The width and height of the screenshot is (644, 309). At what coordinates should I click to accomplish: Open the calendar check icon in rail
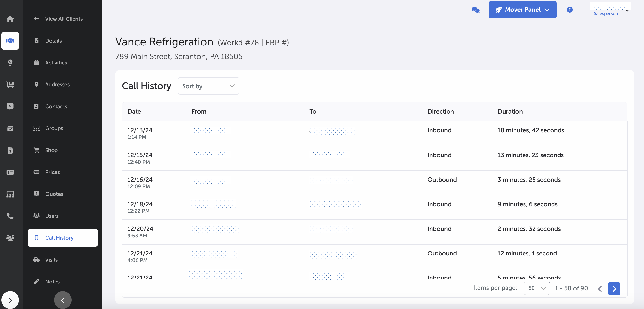coord(10,128)
